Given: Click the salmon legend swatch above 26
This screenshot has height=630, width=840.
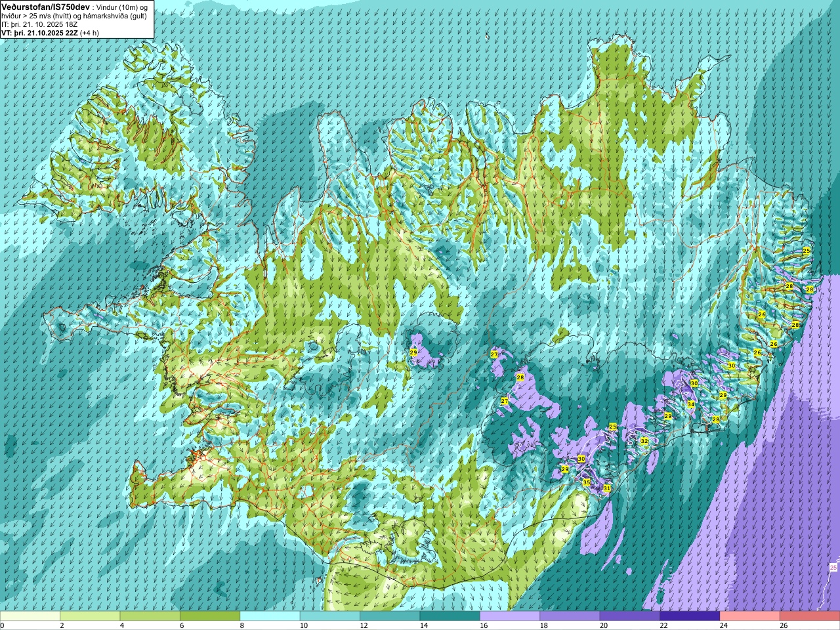Looking at the screenshot, I should coord(810,616).
